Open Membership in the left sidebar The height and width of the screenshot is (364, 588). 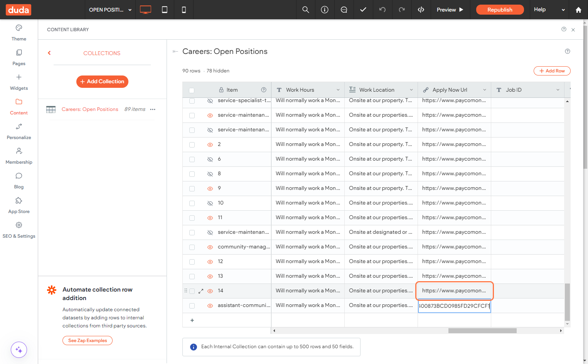[x=19, y=156]
